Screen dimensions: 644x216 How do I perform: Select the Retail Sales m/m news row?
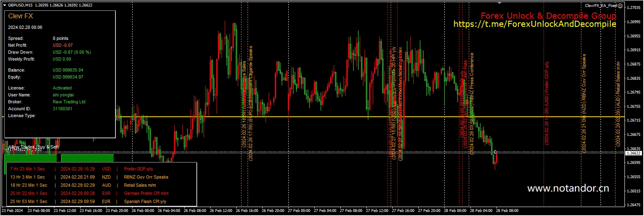140,185
